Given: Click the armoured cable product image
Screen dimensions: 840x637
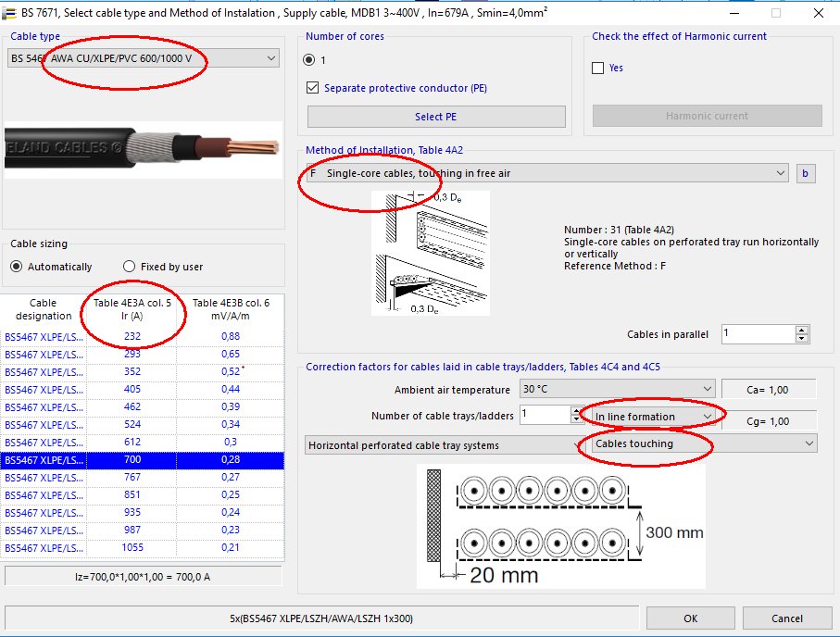Looking at the screenshot, I should [x=144, y=149].
